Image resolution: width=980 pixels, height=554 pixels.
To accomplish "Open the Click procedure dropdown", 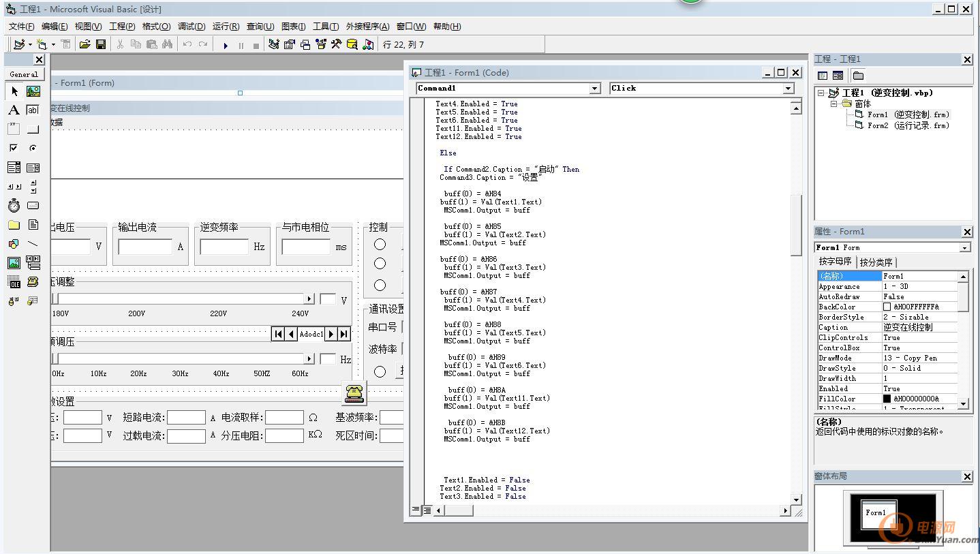I will point(788,89).
